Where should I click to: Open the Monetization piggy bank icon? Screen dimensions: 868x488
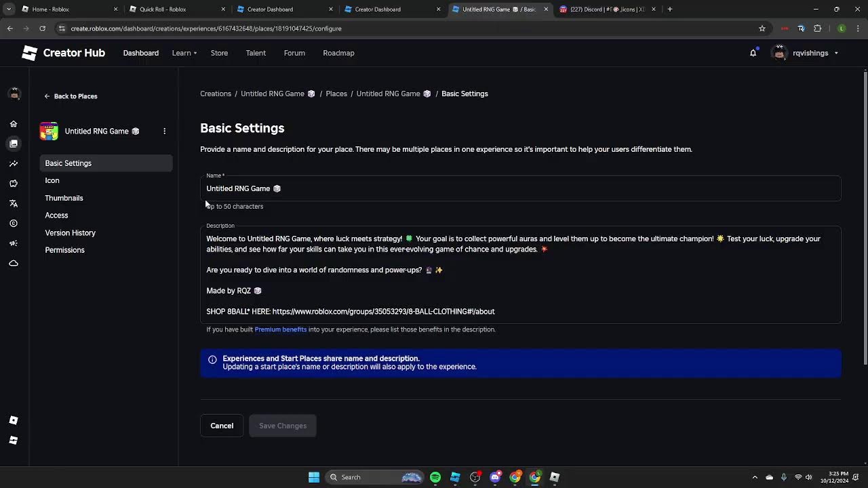(14, 184)
